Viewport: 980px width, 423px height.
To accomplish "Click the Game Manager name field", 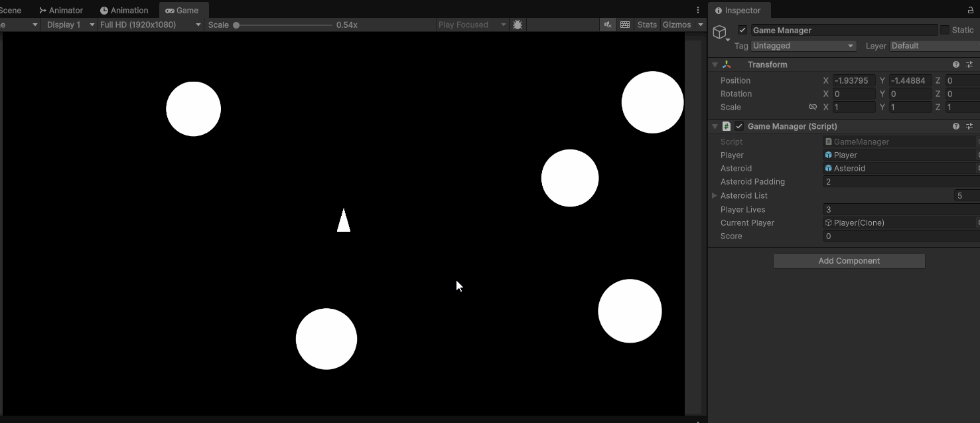I will click(x=845, y=30).
